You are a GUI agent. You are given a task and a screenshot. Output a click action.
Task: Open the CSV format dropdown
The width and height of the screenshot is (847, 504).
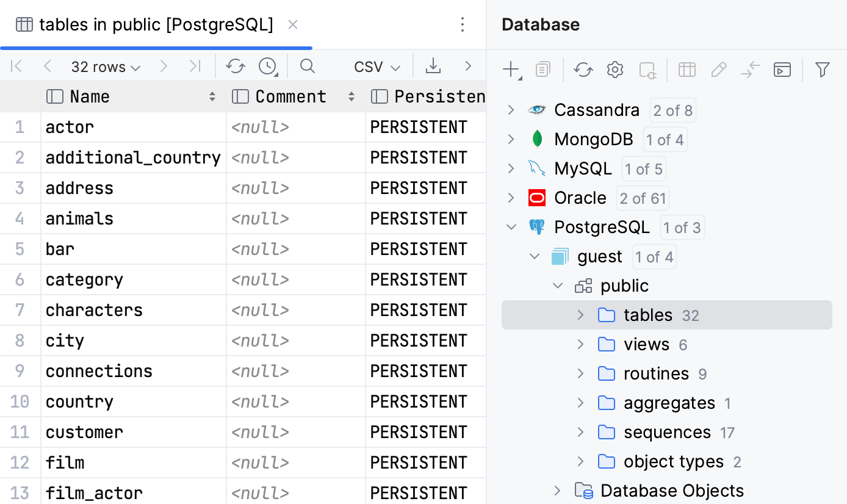click(x=376, y=66)
